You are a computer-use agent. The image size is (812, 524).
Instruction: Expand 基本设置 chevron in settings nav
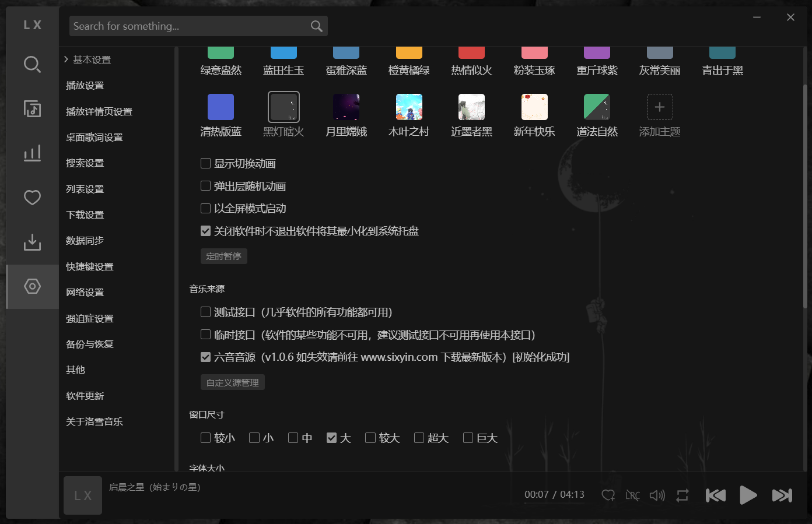pyautogui.click(x=66, y=59)
